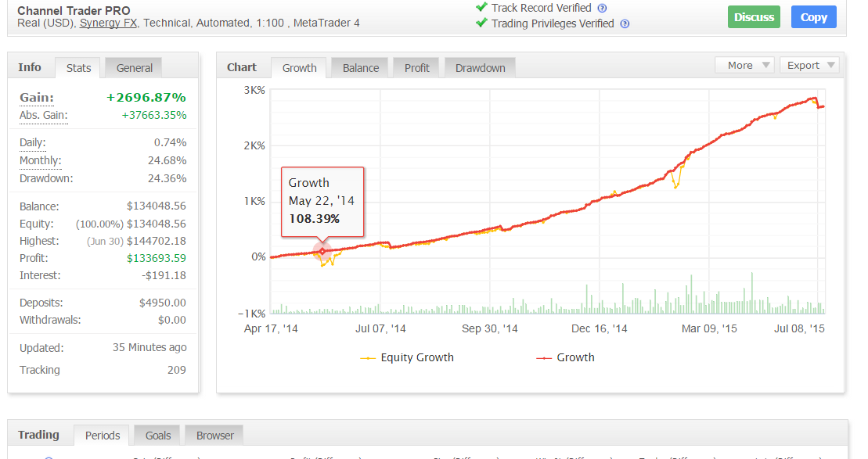Click the Dec 16, '14 axis label
The height and width of the screenshot is (459, 868).
coord(599,329)
